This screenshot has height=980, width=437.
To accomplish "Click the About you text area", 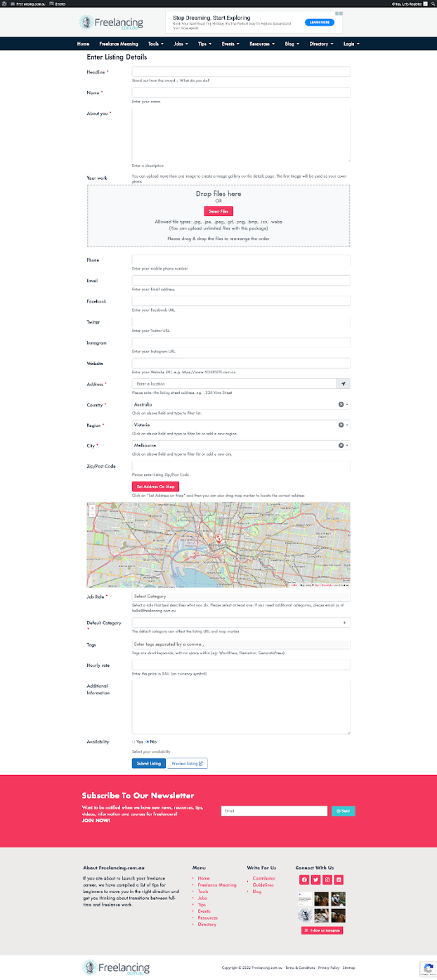I will coord(241,135).
